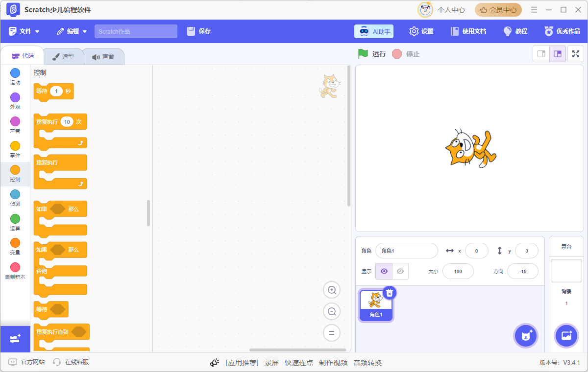The image size is (588, 372).
Task: Select the 外观 (Looks) category circle
Action: [15, 97]
